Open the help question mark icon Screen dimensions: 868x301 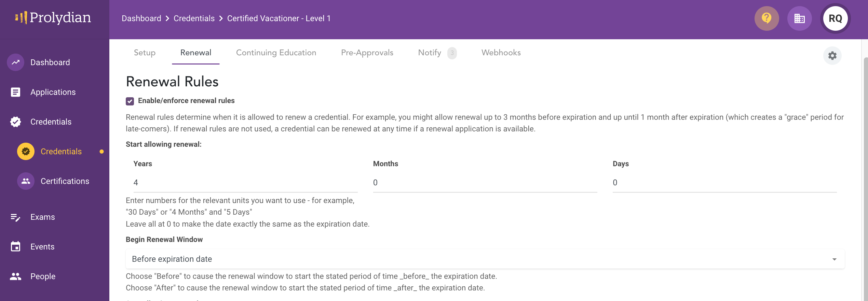click(x=767, y=18)
